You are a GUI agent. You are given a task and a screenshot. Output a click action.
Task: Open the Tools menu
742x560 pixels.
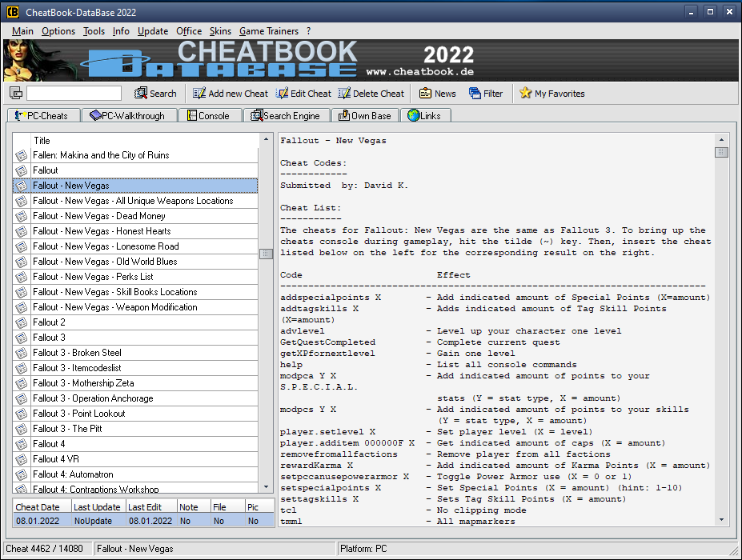pyautogui.click(x=94, y=31)
